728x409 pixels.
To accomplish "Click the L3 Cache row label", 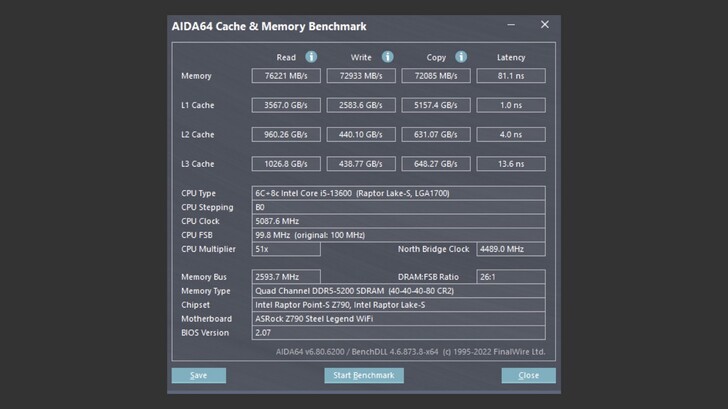I will tap(198, 164).
